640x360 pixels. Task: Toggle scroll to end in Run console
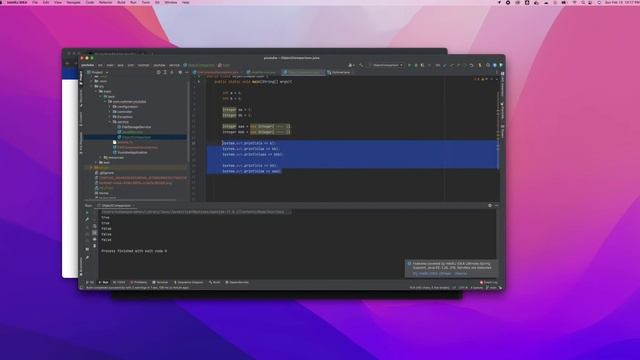point(95,233)
